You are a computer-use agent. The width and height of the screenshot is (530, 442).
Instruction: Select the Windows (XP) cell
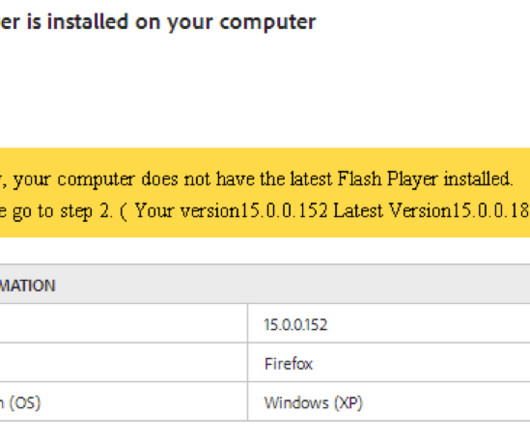tap(389, 402)
